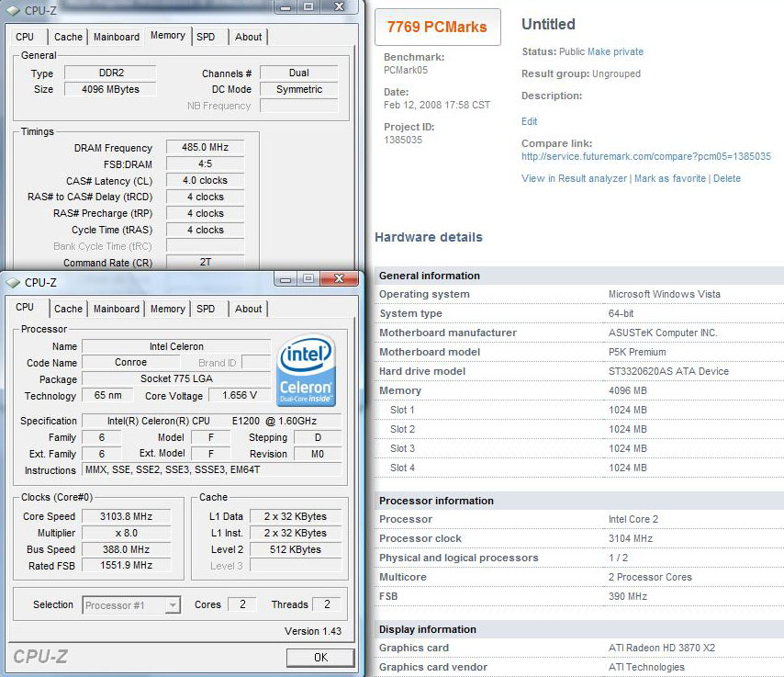Click the Core Voltage 1.656 V field

(240, 395)
